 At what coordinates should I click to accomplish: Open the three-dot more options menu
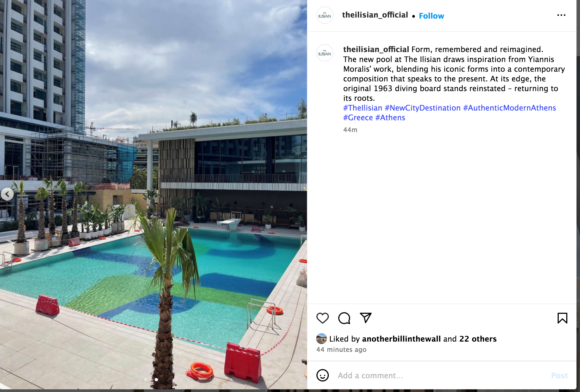[561, 15]
